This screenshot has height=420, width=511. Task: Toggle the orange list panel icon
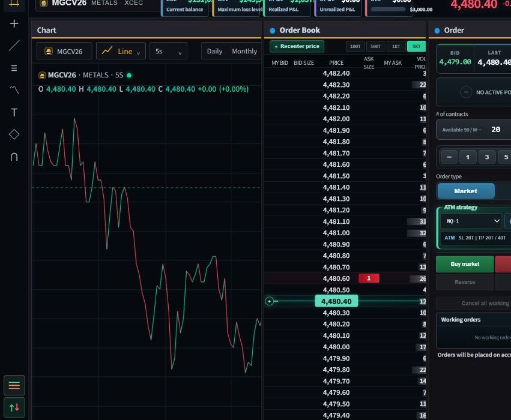pyautogui.click(x=14, y=385)
